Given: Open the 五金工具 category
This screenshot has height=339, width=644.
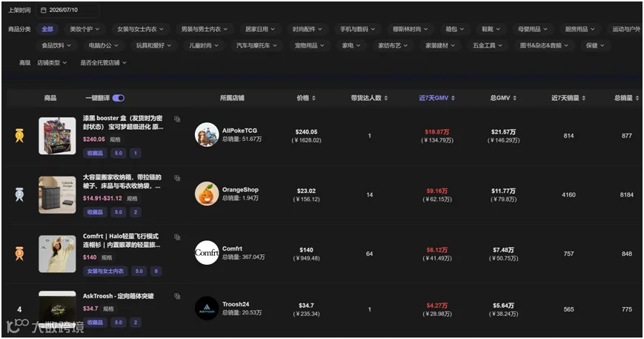Looking at the screenshot, I should coord(488,45).
